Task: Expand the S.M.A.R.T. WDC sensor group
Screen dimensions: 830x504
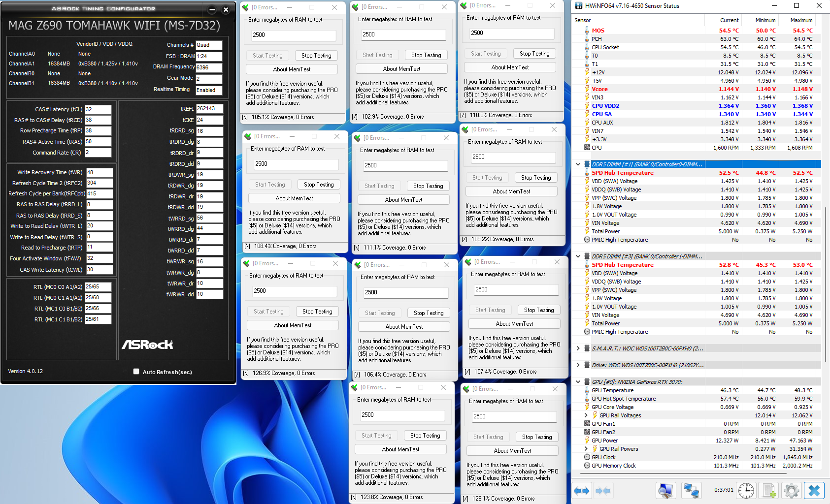Action: click(578, 348)
